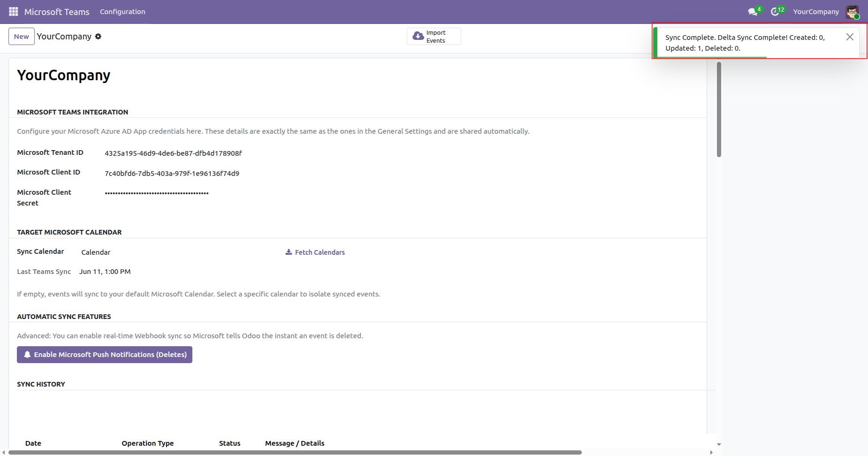This screenshot has height=456, width=868.
Task: Sort sync history by Status column
Action: pos(230,443)
